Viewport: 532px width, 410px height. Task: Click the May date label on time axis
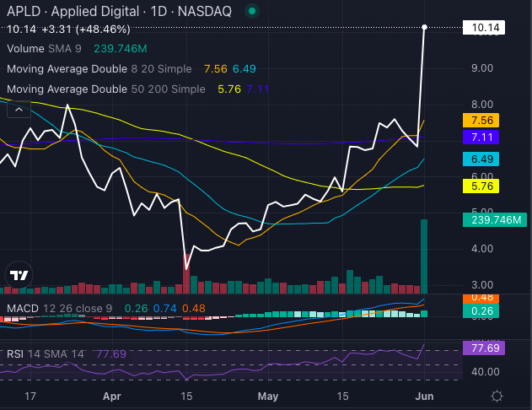click(268, 397)
